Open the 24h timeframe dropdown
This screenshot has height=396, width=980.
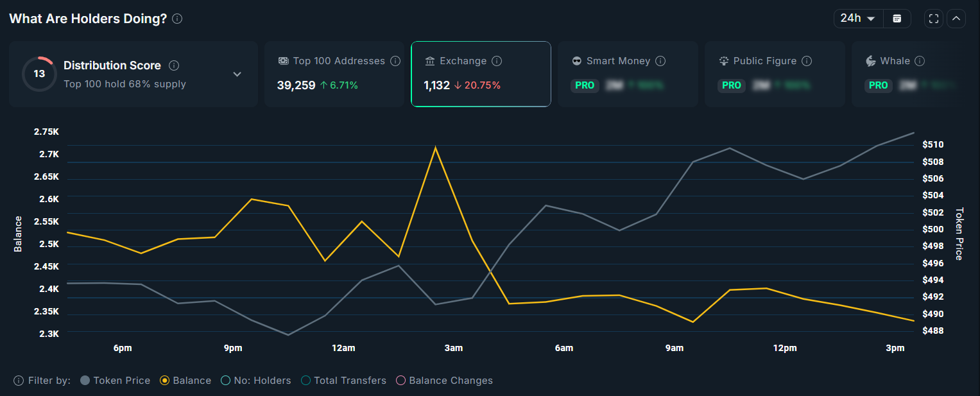pyautogui.click(x=857, y=18)
